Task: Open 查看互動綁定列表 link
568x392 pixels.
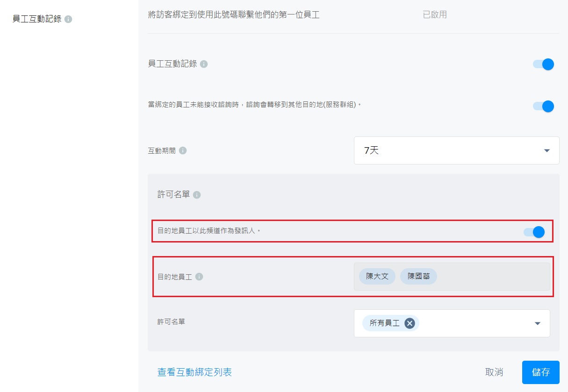Action: [x=194, y=372]
